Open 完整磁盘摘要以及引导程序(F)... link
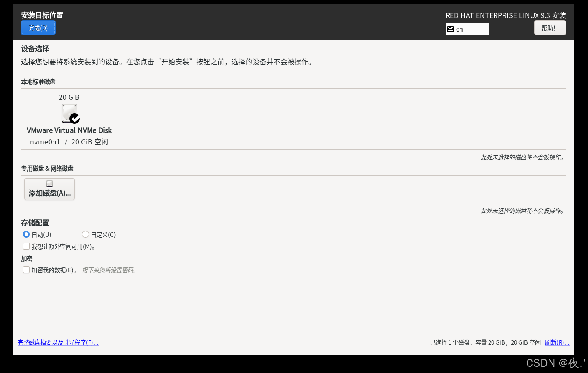This screenshot has height=373, width=588. pyautogui.click(x=58, y=342)
